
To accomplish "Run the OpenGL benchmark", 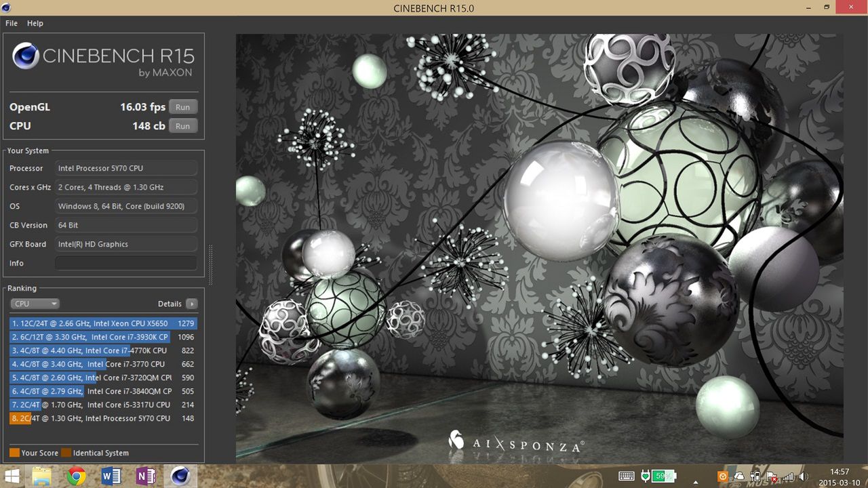I will [x=183, y=107].
